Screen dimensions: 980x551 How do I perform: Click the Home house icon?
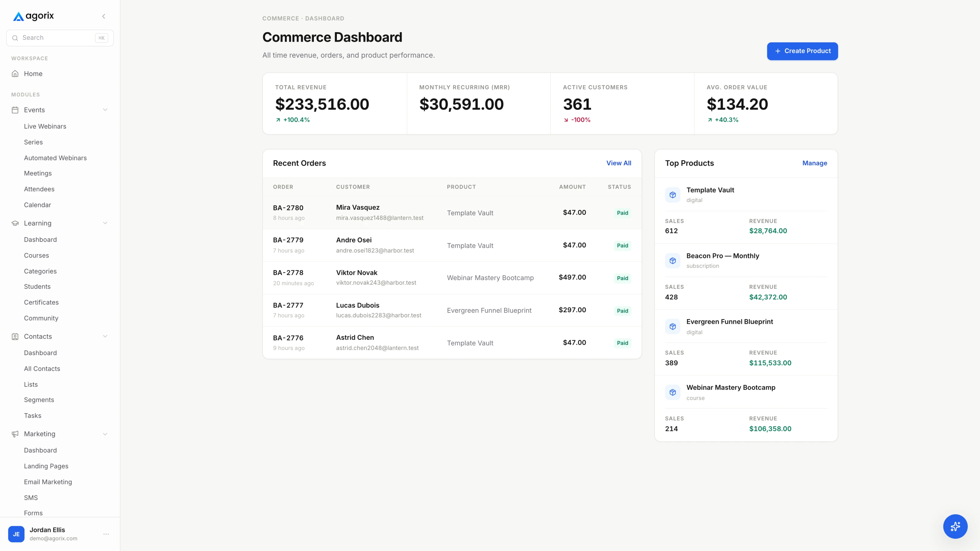[x=15, y=74]
